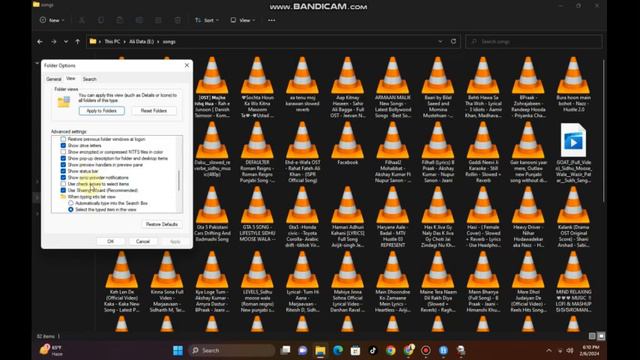This screenshot has width=640, height=360.
Task: Toggle Show encrypted or compressed NTFS files in color
Action: pos(63,152)
